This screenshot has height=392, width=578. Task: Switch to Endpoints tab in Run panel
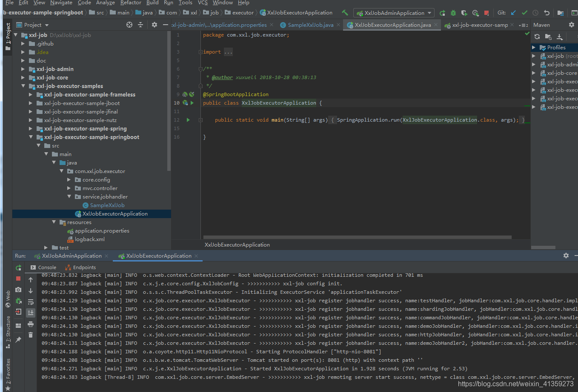click(x=80, y=267)
